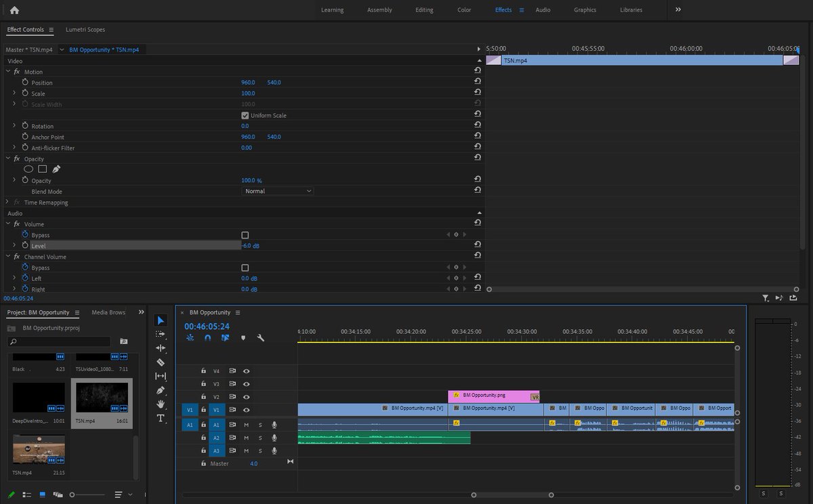813x504 pixels.
Task: Switch to the Editing workspace
Action: [x=425, y=10]
